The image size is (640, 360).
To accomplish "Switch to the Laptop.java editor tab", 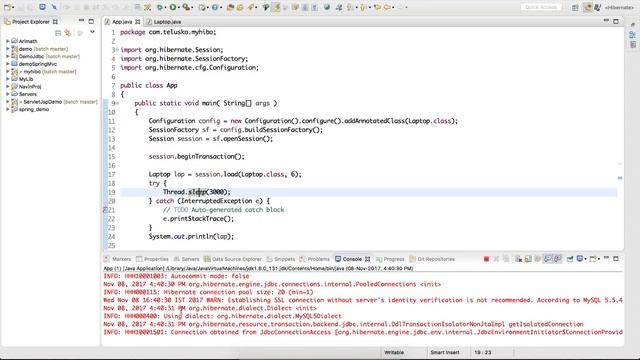I will point(164,22).
